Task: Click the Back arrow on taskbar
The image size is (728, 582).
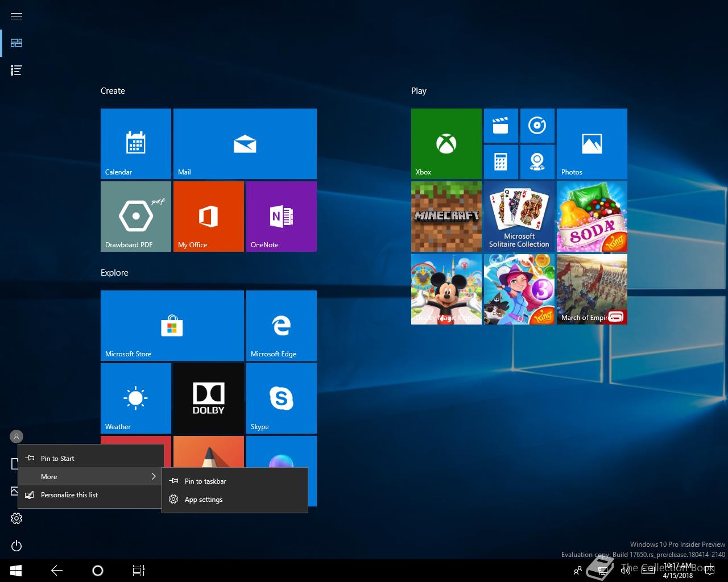Action: (57, 571)
